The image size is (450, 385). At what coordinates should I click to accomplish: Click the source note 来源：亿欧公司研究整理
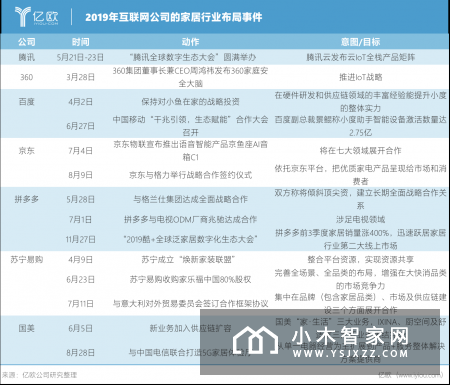[x=39, y=375]
